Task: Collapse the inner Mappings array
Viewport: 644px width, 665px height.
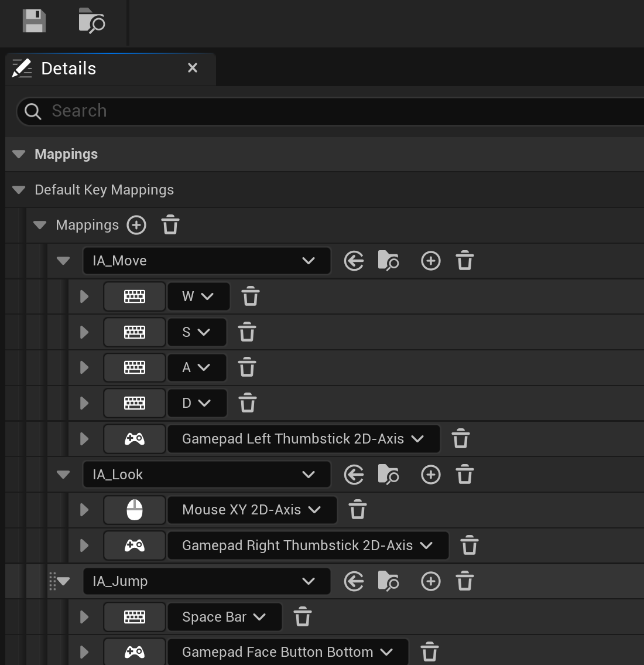Action: 40,225
